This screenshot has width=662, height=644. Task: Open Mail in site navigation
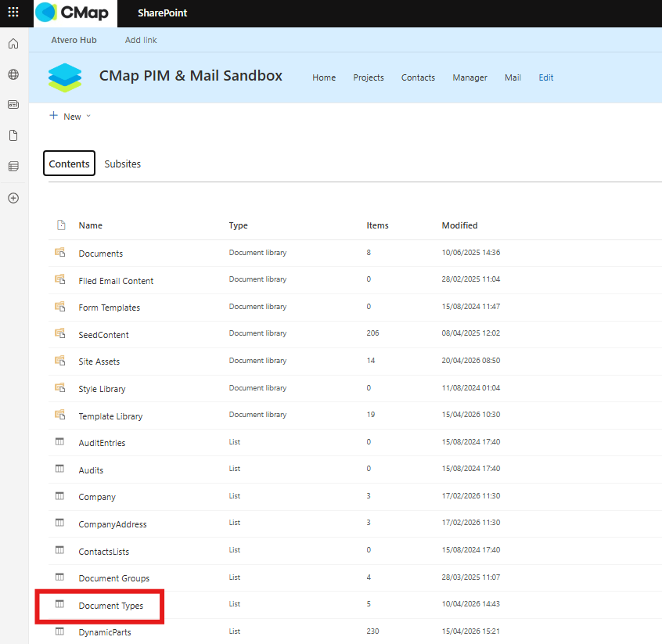point(513,77)
